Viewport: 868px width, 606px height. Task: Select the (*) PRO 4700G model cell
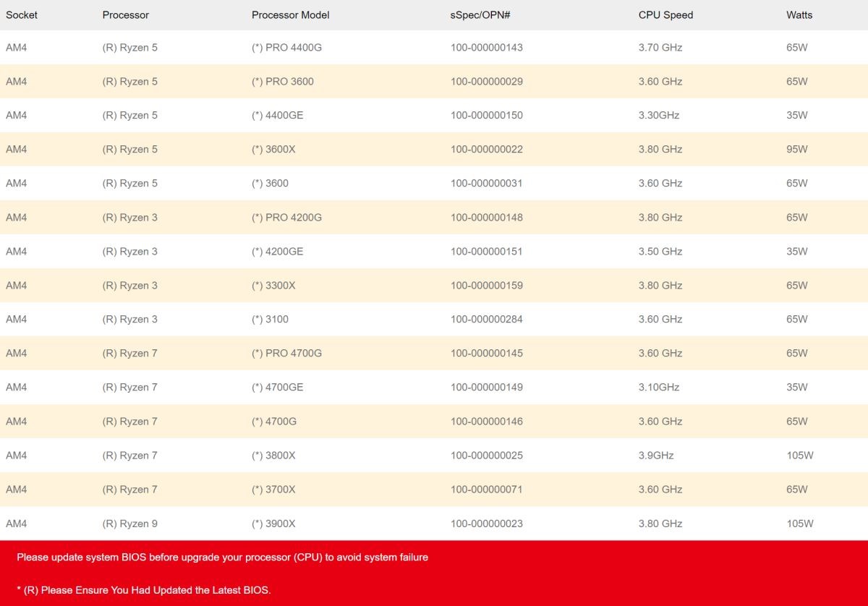(286, 354)
